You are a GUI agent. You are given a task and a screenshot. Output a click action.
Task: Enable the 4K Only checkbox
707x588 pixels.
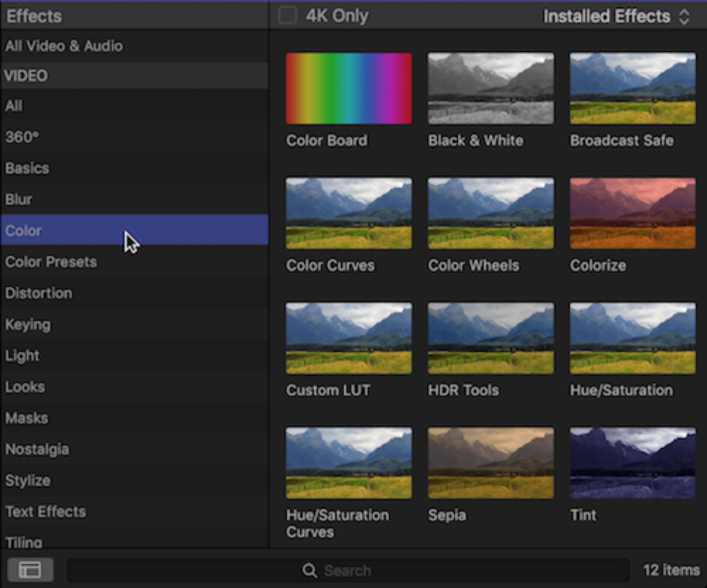[x=287, y=16]
